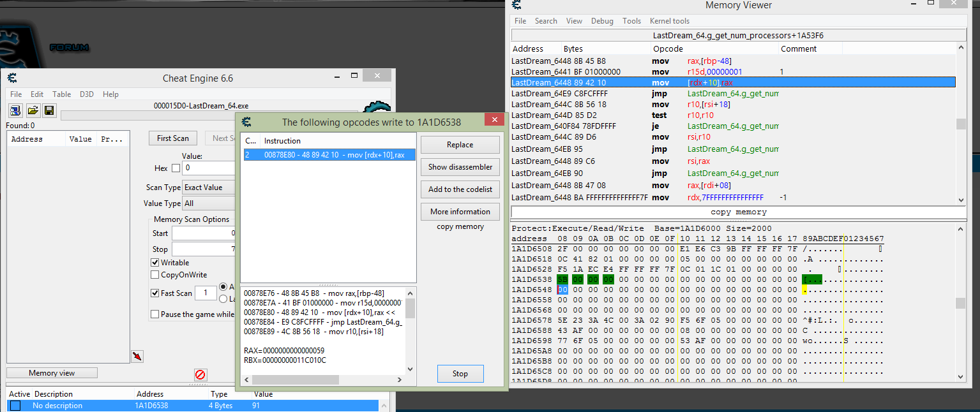
Task: Save the cheat table via floppy disk icon
Action: pyautogui.click(x=49, y=110)
